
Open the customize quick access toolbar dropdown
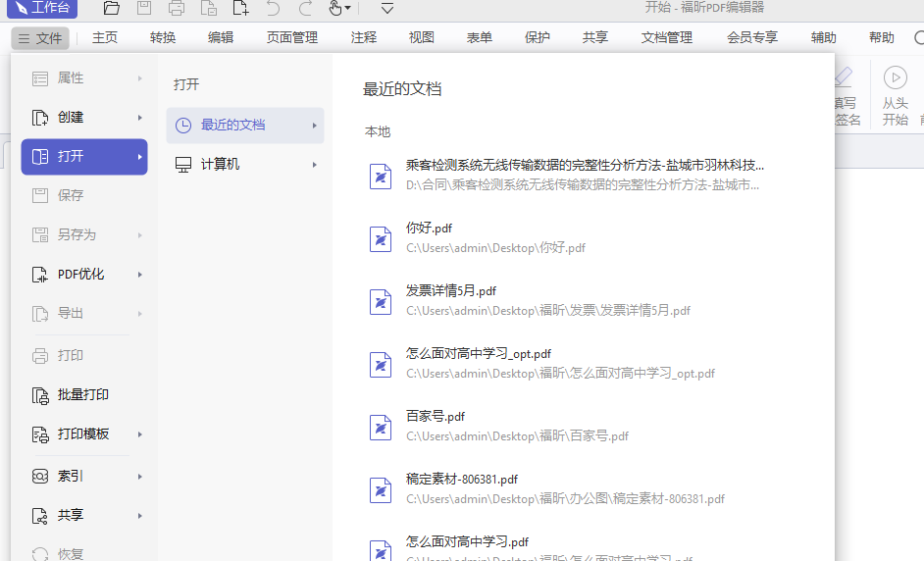pyautogui.click(x=387, y=9)
